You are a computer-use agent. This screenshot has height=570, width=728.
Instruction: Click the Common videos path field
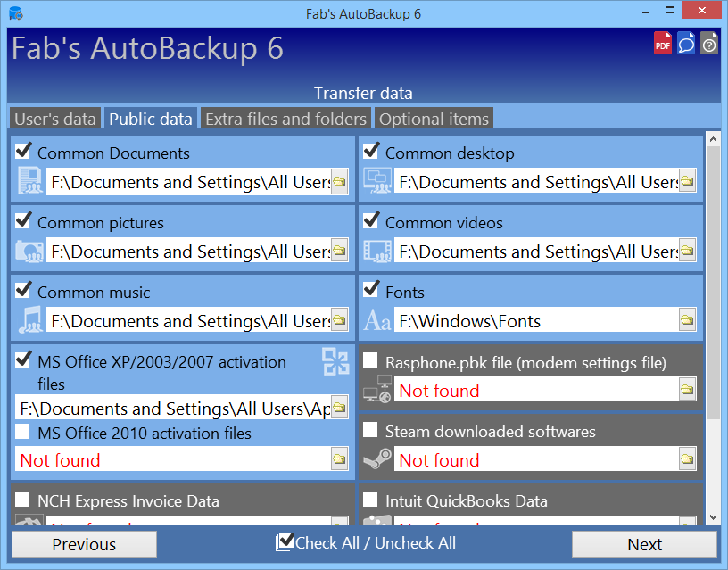click(x=536, y=252)
